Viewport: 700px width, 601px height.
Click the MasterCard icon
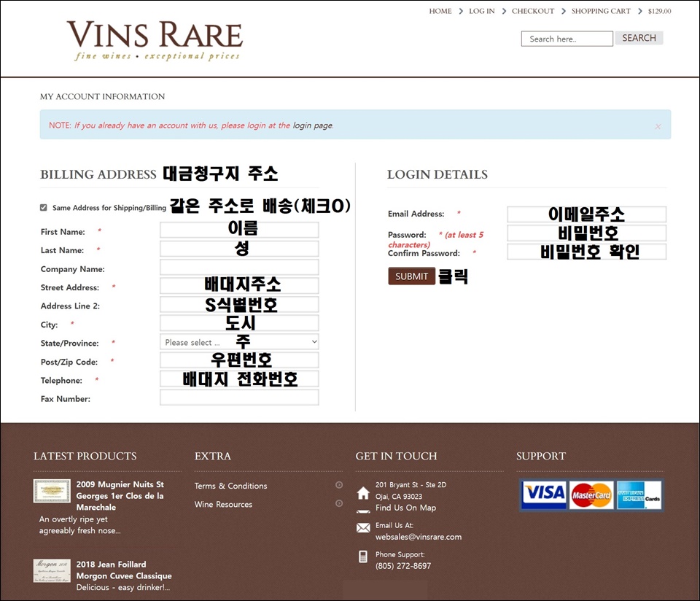[591, 495]
